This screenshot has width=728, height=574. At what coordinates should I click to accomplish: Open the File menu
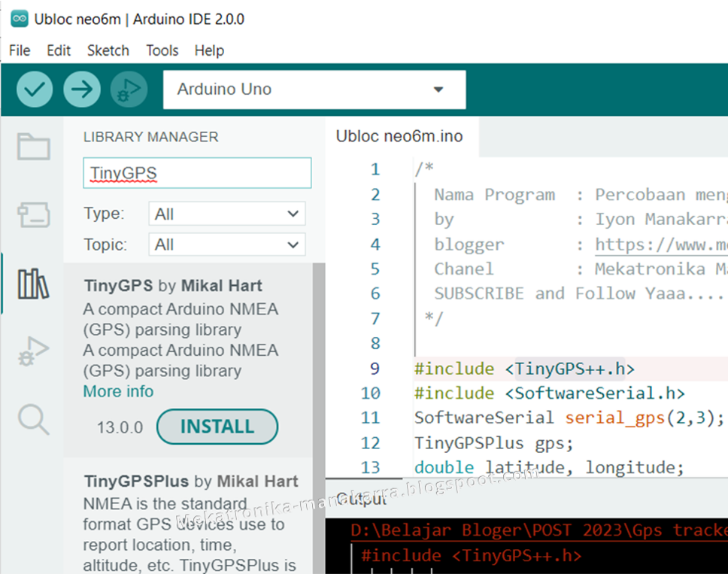coord(20,50)
